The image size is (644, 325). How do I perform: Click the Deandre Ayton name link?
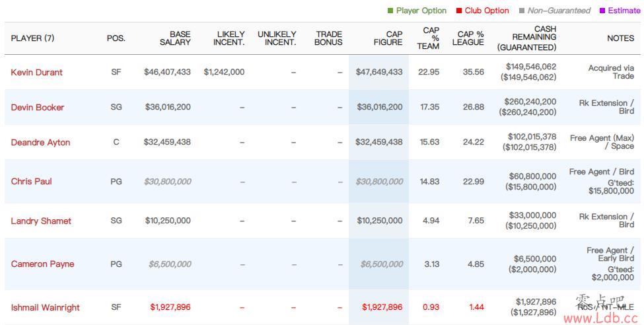(40, 143)
